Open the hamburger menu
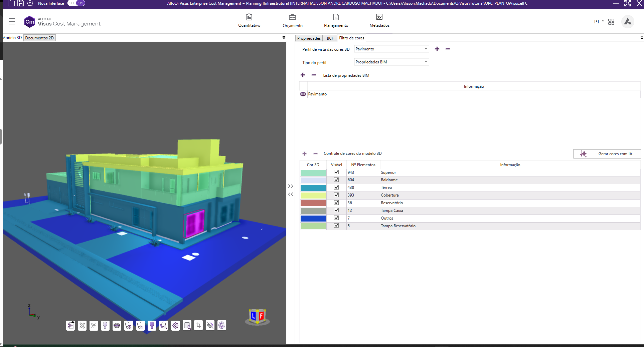Image resolution: width=644 pixels, height=347 pixels. click(x=12, y=21)
